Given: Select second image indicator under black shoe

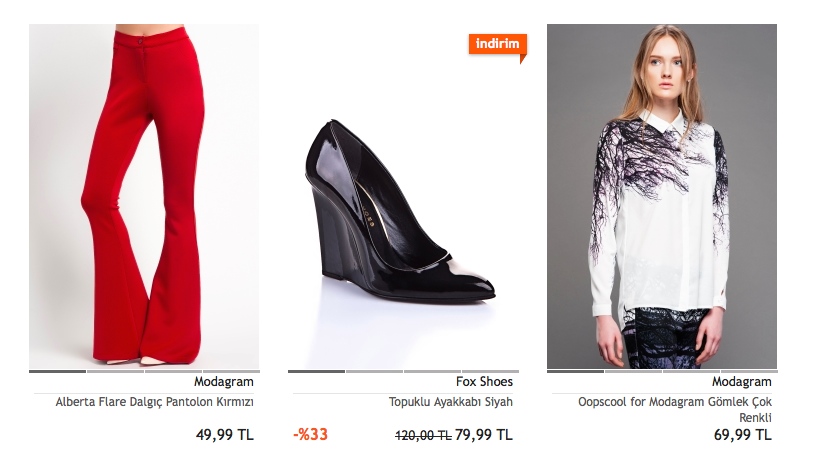Looking at the screenshot, I should (374, 371).
